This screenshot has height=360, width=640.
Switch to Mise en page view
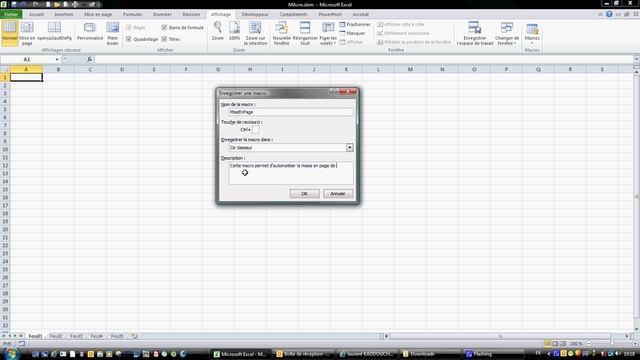(27, 33)
